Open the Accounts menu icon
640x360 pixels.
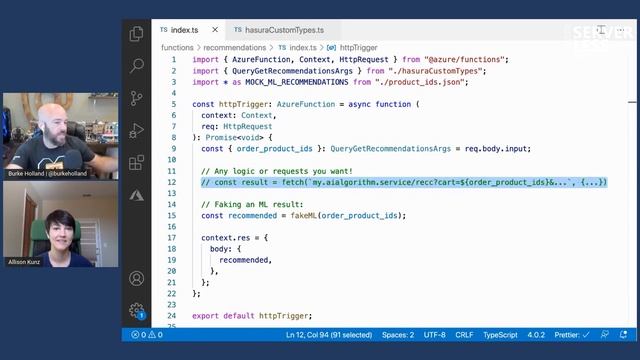pyautogui.click(x=136, y=279)
